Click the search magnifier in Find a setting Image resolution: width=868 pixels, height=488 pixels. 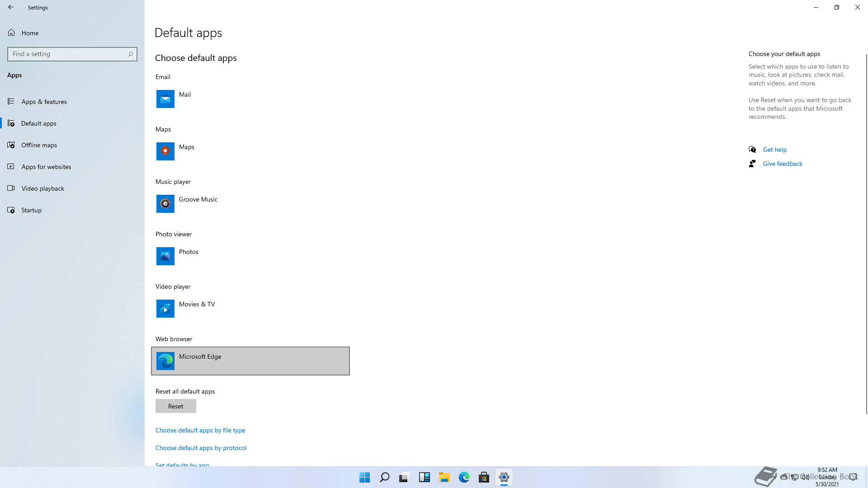[131, 54]
